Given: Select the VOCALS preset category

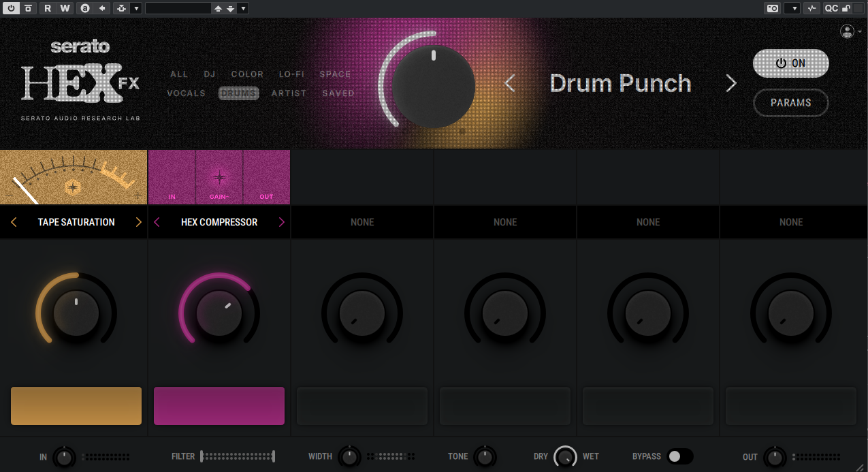Looking at the screenshot, I should 187,93.
